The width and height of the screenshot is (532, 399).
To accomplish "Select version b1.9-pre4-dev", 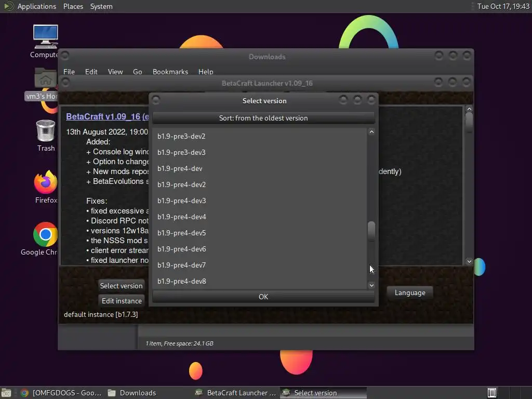I will (260, 168).
